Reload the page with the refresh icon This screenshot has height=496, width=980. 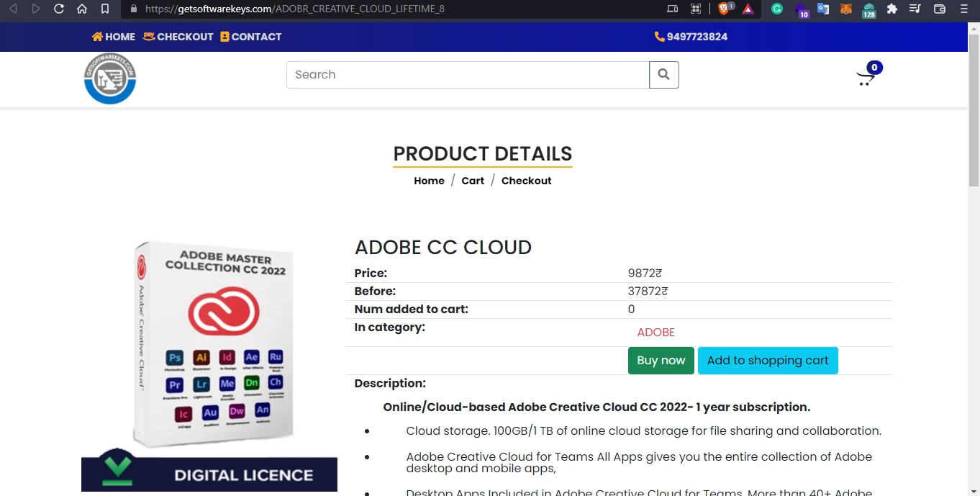coord(59,9)
